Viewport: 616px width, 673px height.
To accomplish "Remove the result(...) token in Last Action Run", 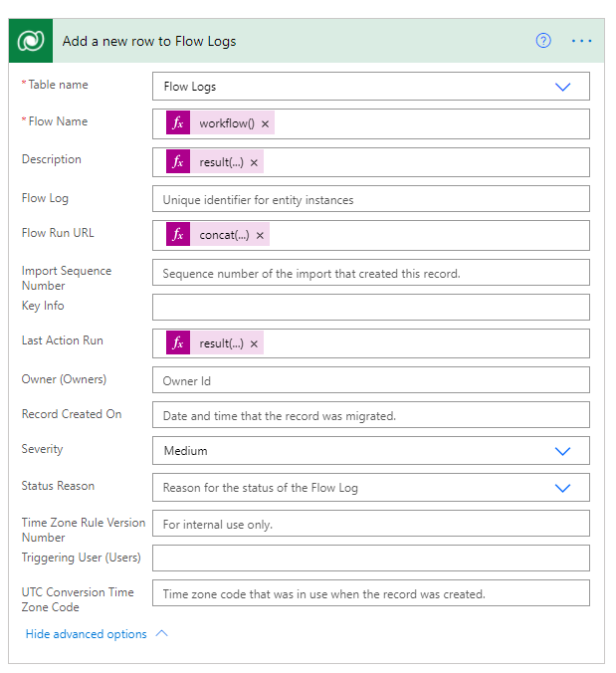I will tap(254, 343).
